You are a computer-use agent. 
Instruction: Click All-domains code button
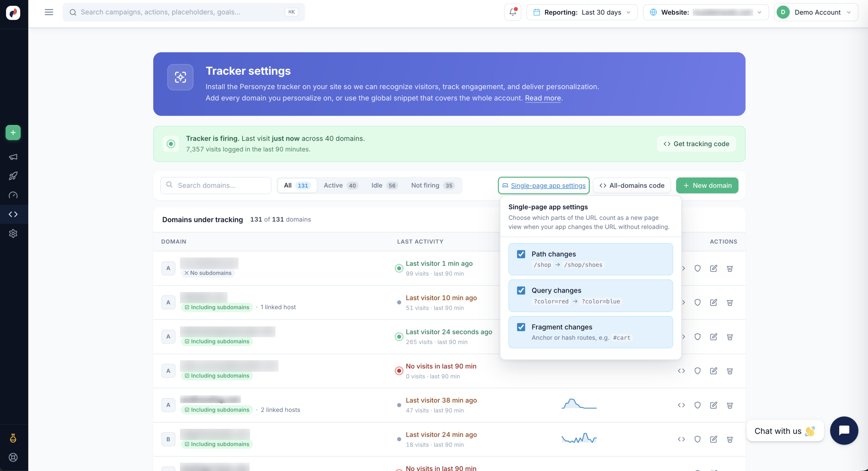pos(632,185)
